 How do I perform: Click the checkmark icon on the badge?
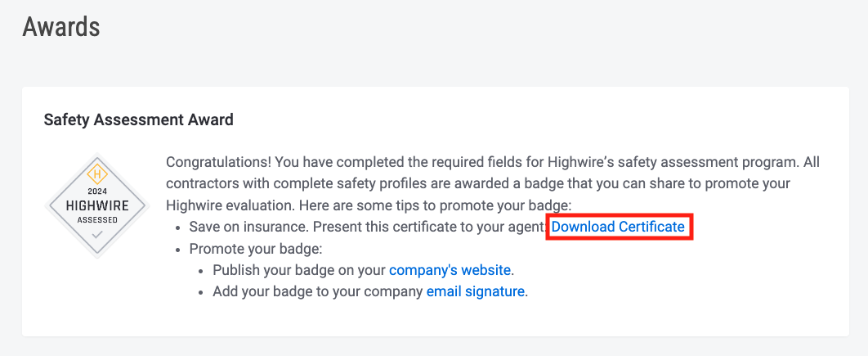pos(97,235)
